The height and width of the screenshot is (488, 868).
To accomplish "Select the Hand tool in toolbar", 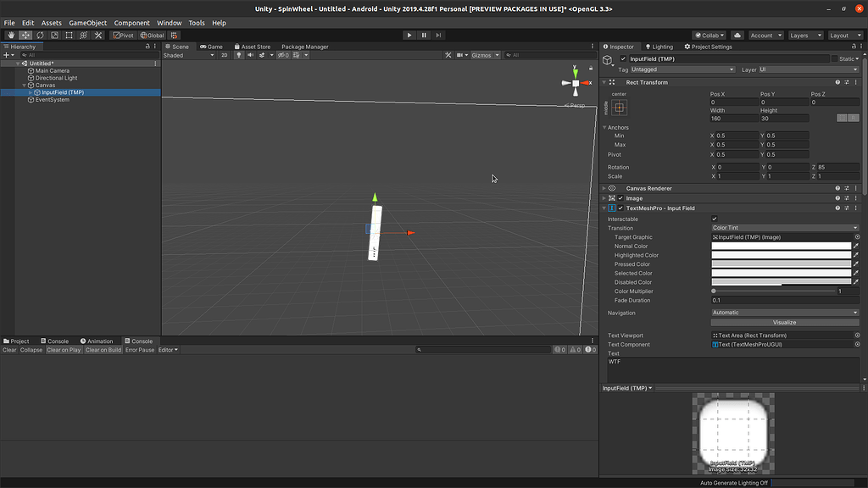I will [x=11, y=36].
